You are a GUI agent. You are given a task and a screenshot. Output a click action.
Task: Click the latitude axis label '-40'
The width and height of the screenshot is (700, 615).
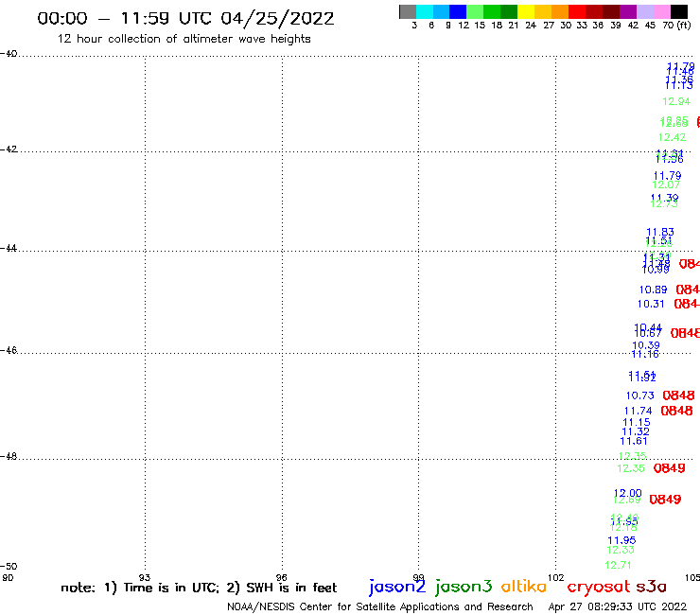[x=9, y=54]
